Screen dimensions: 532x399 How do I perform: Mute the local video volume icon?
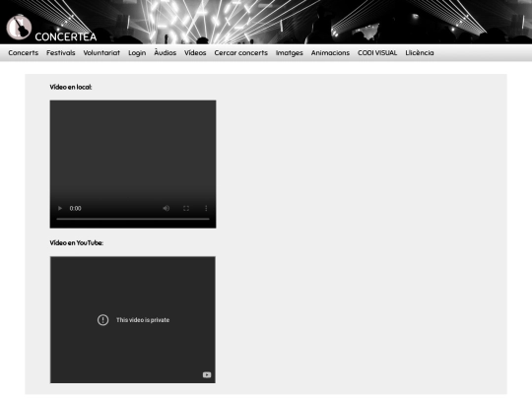point(166,208)
